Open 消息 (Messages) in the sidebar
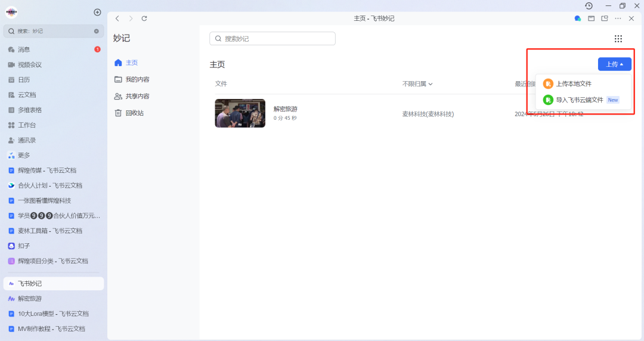644x341 pixels. pyautogui.click(x=54, y=49)
